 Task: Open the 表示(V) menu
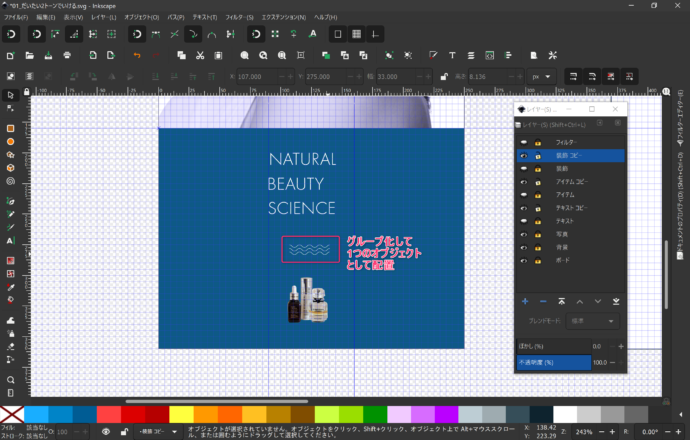point(73,17)
